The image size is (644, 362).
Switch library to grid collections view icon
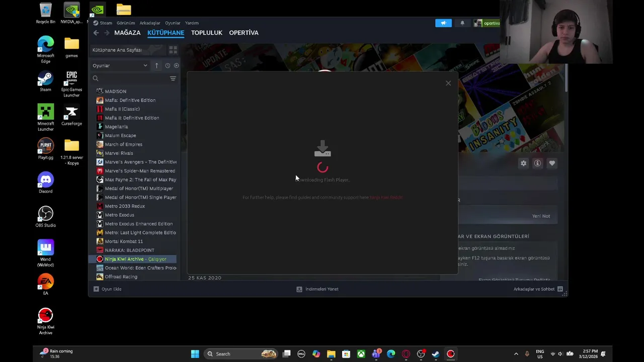click(173, 50)
